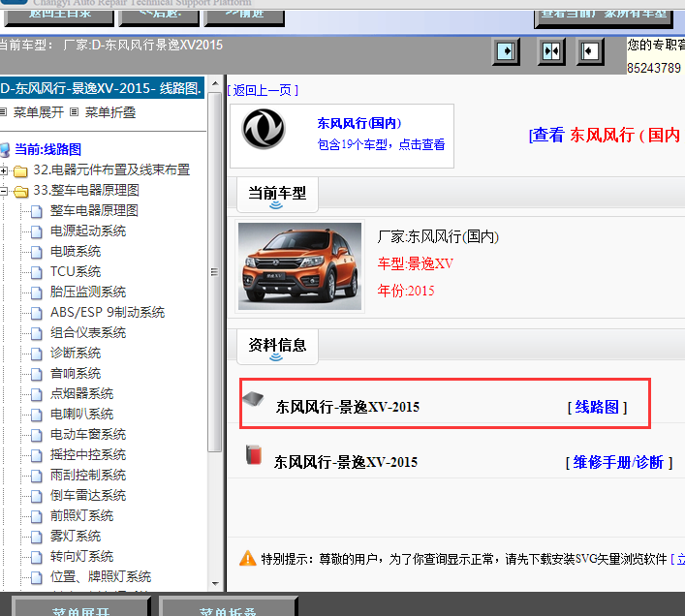
Task: Click the 当前:线路图 user icon
Action: (5, 149)
